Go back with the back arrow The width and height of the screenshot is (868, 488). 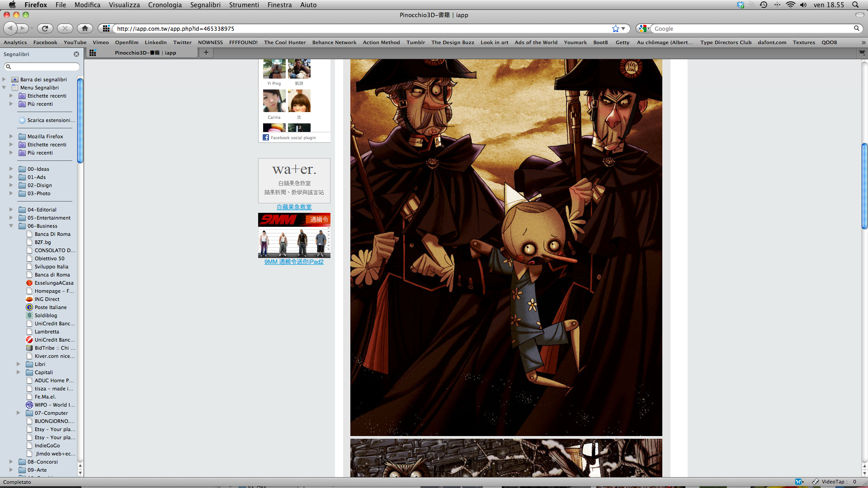pyautogui.click(x=10, y=28)
